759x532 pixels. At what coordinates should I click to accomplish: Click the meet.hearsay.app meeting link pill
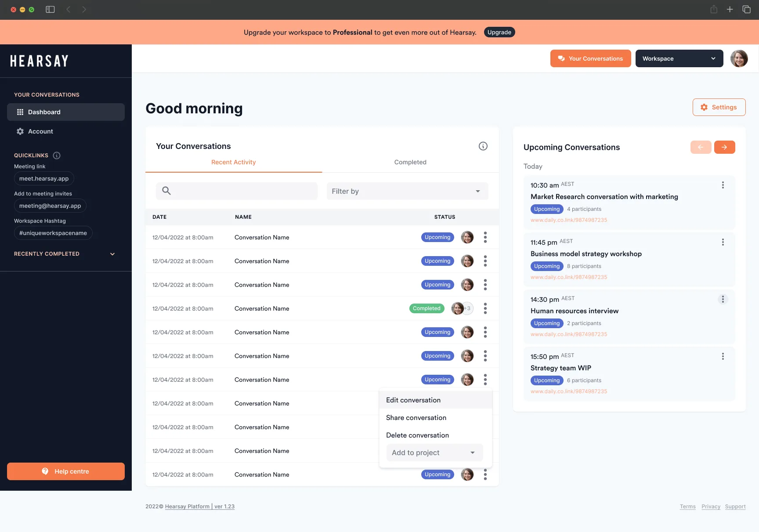pos(44,178)
